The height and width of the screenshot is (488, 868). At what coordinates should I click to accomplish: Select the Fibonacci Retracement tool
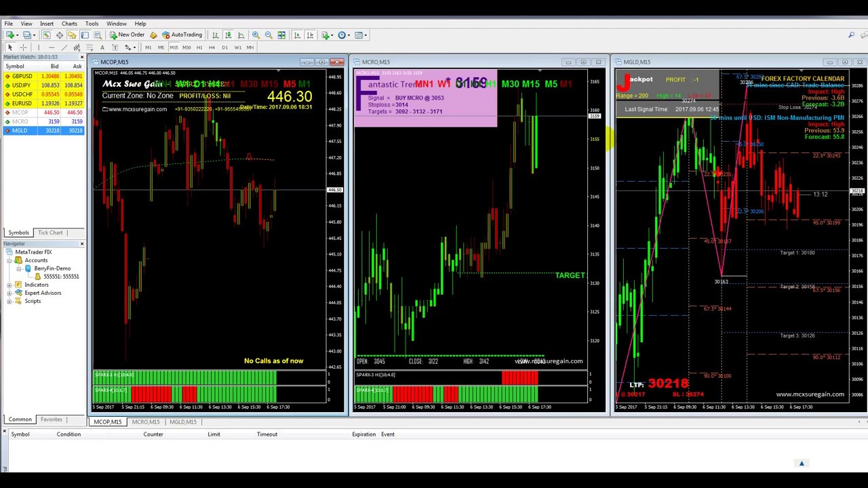(x=90, y=47)
